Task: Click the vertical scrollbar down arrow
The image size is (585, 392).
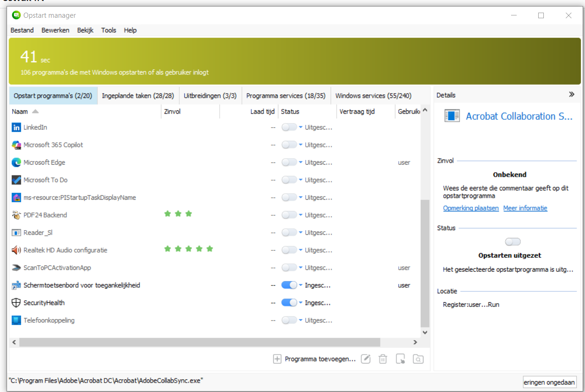Action: tap(424, 333)
